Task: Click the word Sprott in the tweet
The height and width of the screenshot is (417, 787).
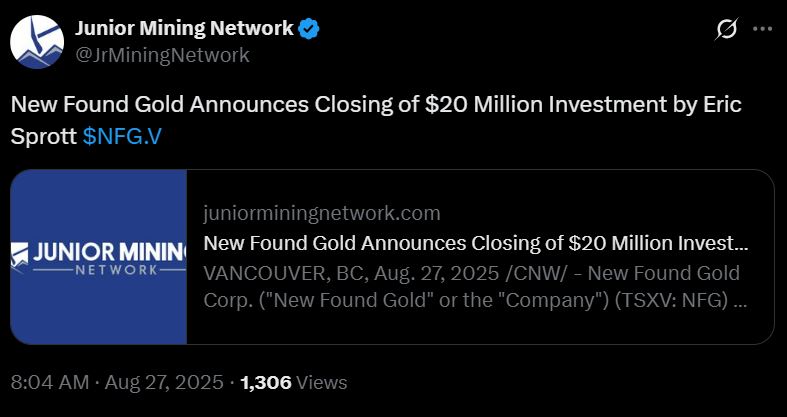Action: coord(44,136)
